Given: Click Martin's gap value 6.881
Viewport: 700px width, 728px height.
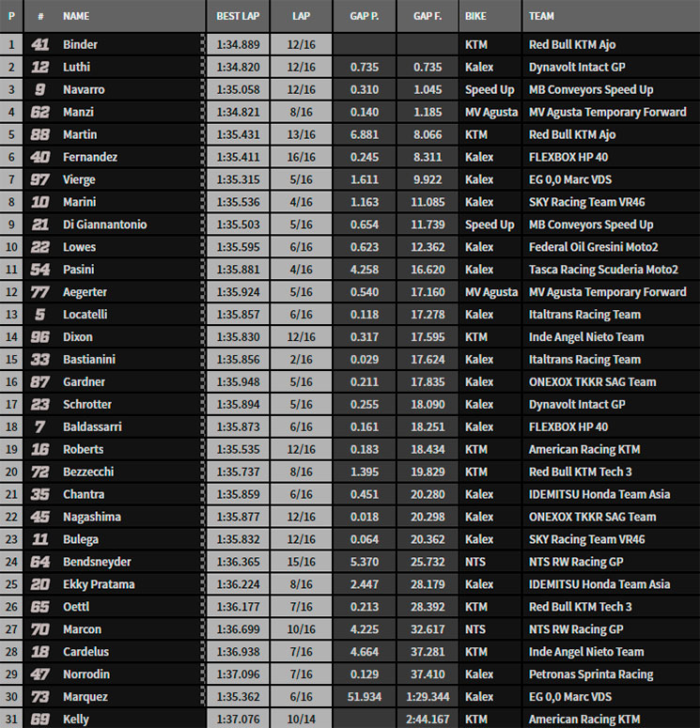Looking at the screenshot, I should (x=365, y=134).
